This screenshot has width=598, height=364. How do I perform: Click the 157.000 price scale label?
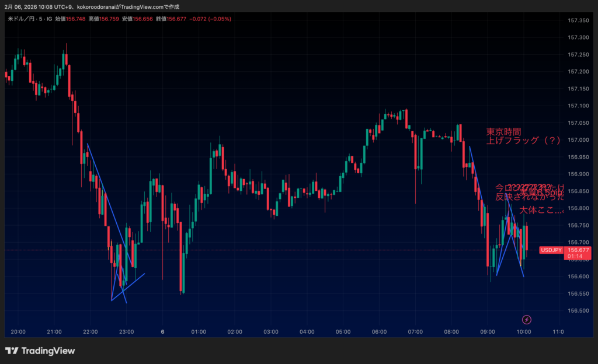coord(578,140)
